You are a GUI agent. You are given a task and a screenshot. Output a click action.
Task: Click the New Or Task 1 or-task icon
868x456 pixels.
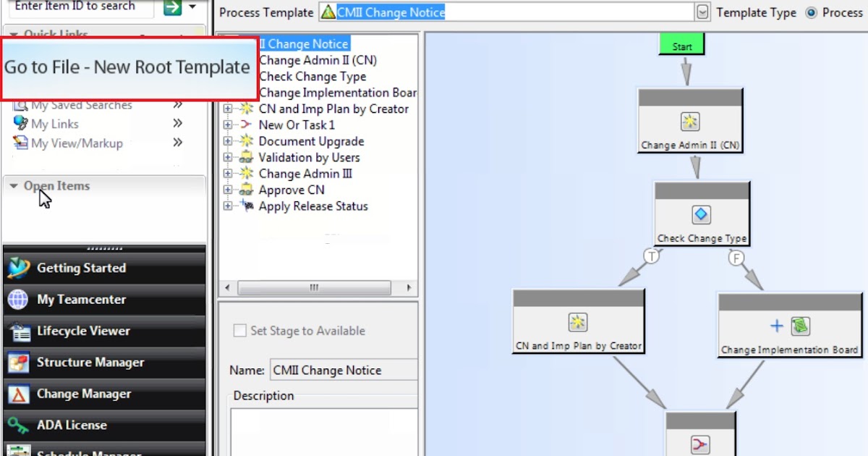pyautogui.click(x=246, y=124)
